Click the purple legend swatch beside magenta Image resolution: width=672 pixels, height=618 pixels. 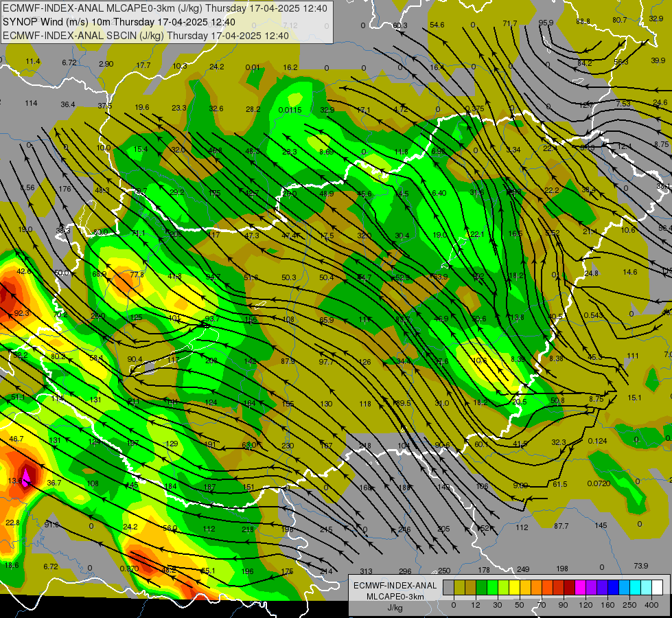592,587
